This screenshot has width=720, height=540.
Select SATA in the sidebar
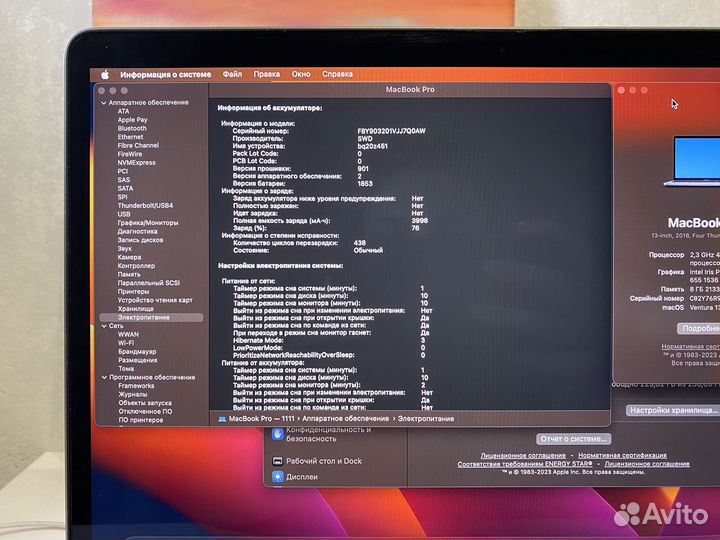[125, 189]
